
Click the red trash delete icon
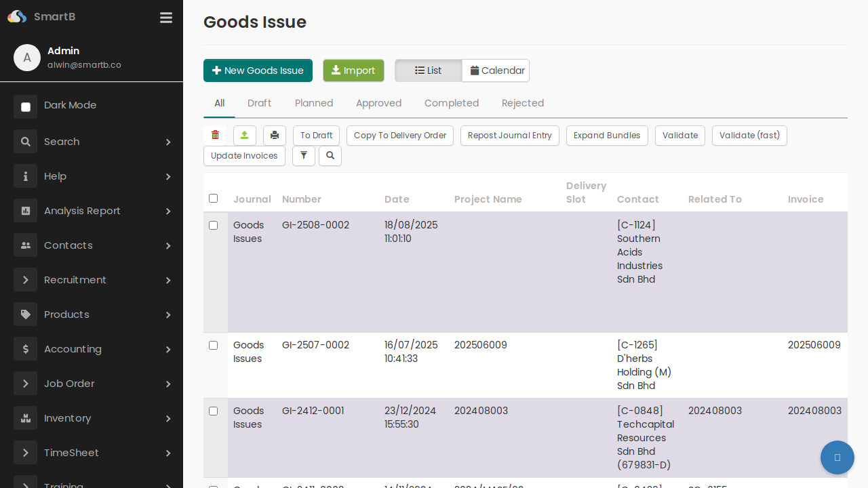click(215, 136)
